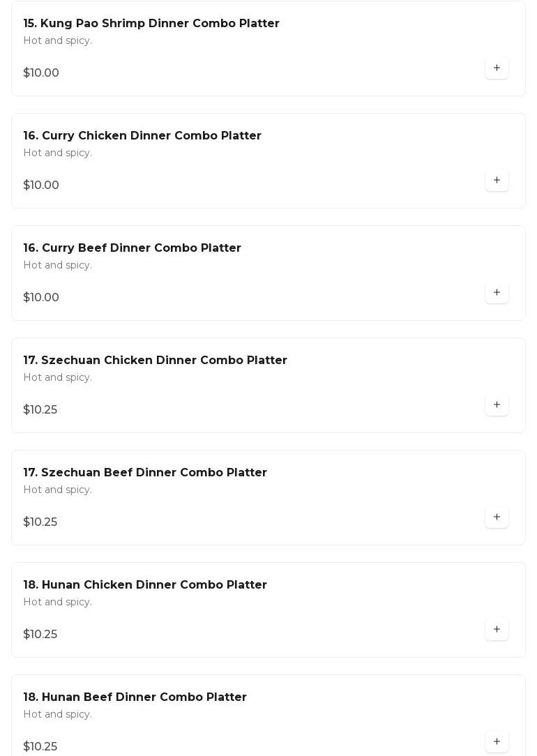This screenshot has width=537, height=756.
Task: Open Curry Beef Dinner Combo Platter title
Action: pos(133,248)
